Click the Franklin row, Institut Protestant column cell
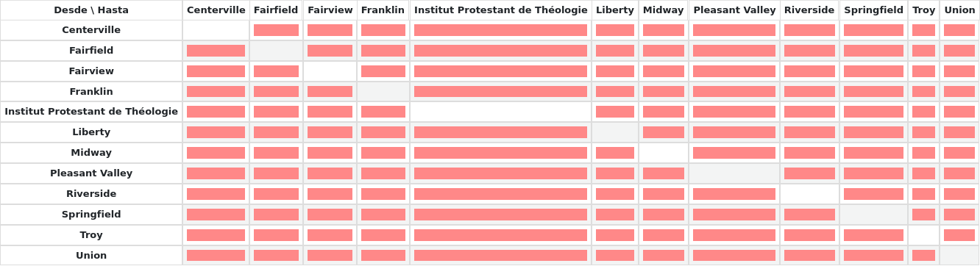The image size is (980, 266). click(500, 92)
